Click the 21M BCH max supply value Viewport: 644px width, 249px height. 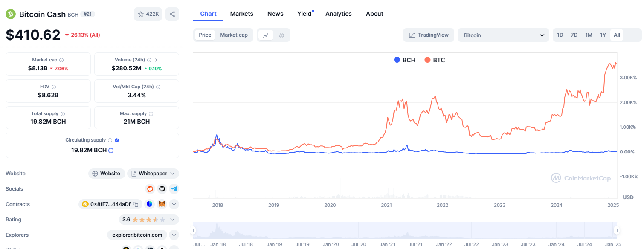137,122
